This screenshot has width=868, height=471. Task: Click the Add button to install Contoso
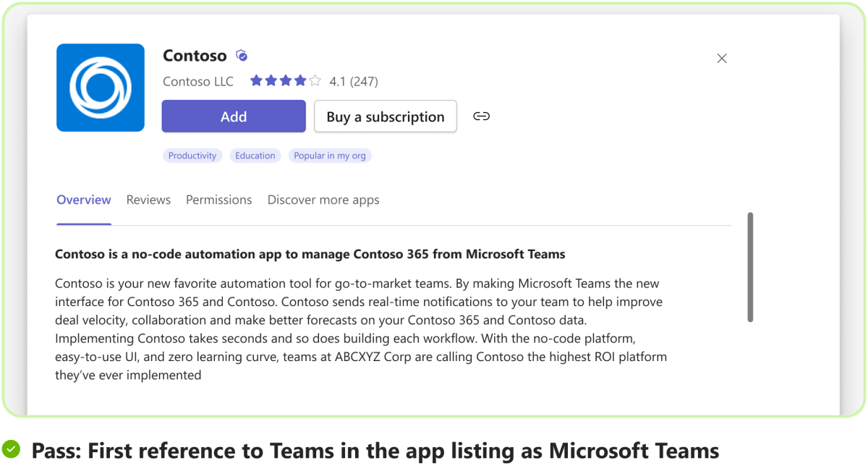[233, 116]
